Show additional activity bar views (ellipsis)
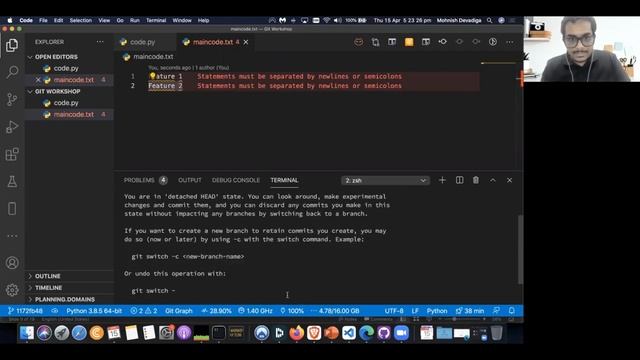This screenshot has height=360, width=640. click(x=12, y=236)
